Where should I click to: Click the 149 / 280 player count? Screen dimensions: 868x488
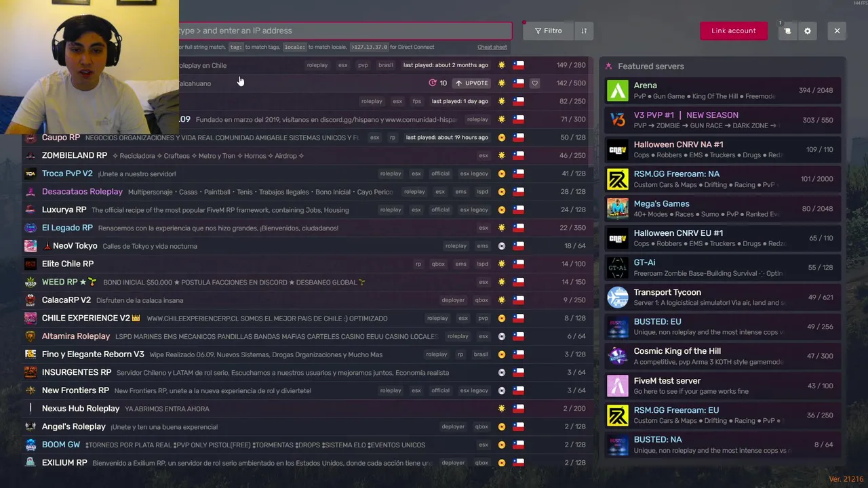[571, 65]
